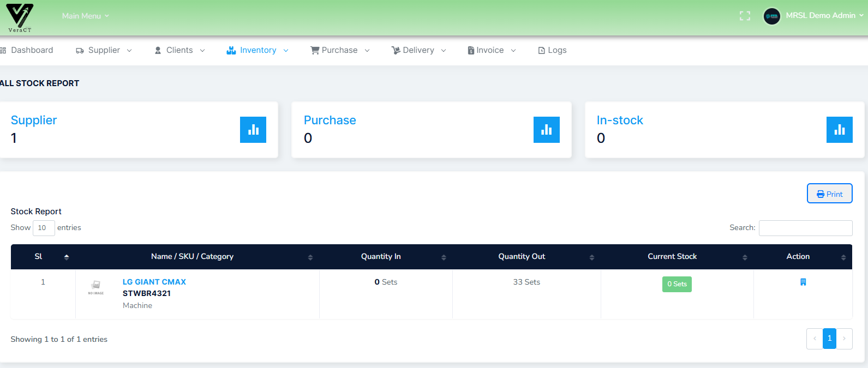
Task: Click the In-stock card chart icon
Action: coord(839,130)
